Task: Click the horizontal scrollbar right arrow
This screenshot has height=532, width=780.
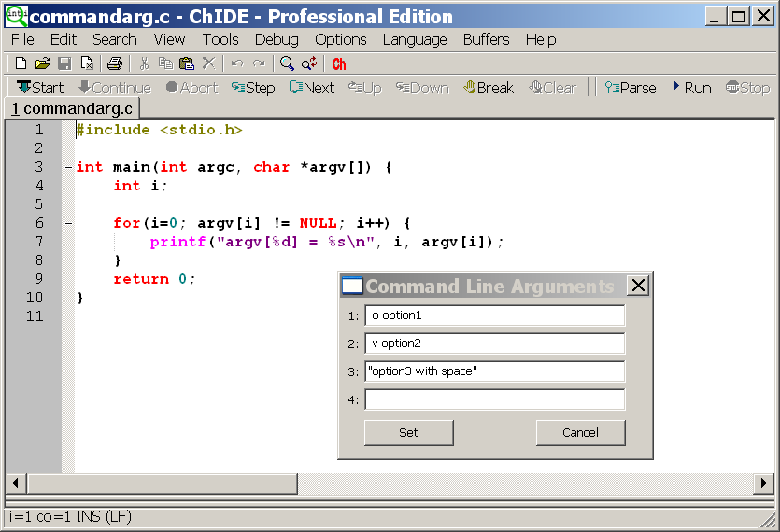Action: point(763,483)
